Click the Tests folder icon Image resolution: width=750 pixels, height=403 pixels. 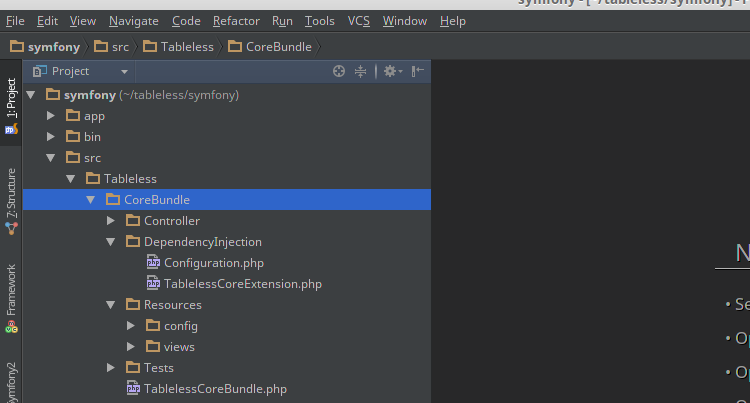[x=132, y=368]
